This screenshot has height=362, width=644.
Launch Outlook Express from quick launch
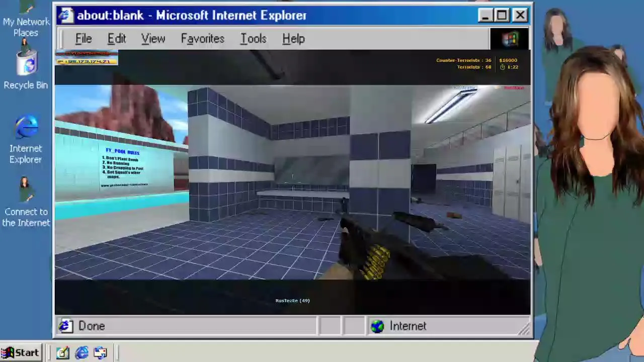point(100,353)
